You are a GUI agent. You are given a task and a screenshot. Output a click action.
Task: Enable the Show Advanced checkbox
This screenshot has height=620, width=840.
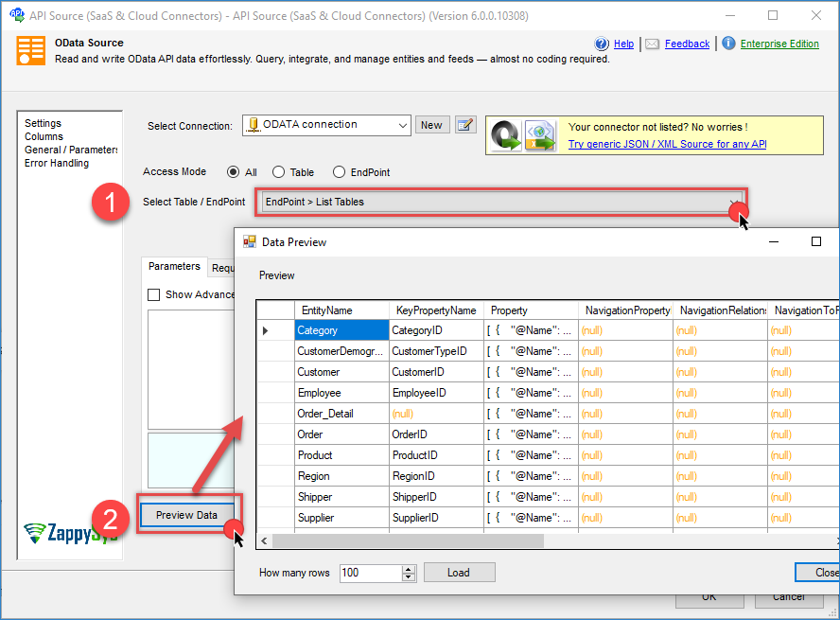pos(154,294)
